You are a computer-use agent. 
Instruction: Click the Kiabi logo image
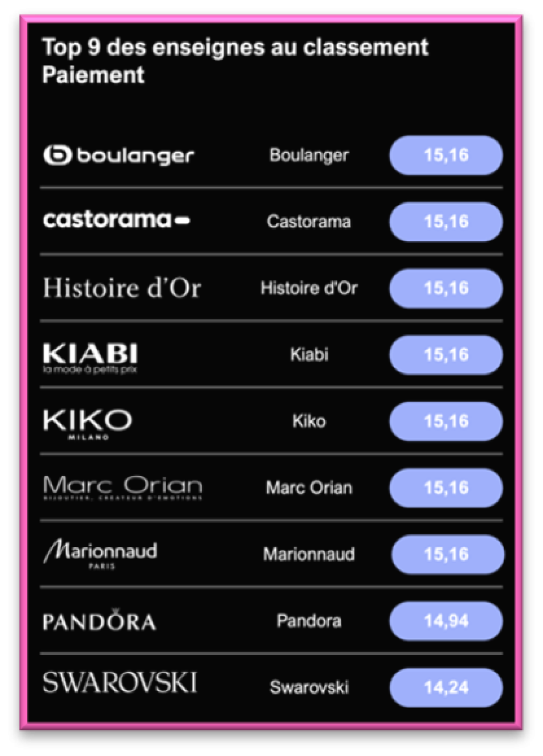click(x=90, y=358)
